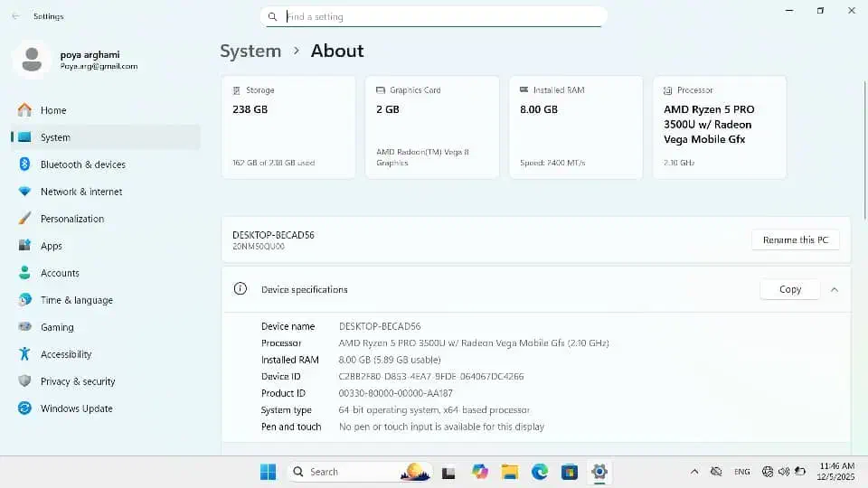Screen dimensions: 868x488
Task: Show hidden icons tray chevron
Action: point(694,472)
